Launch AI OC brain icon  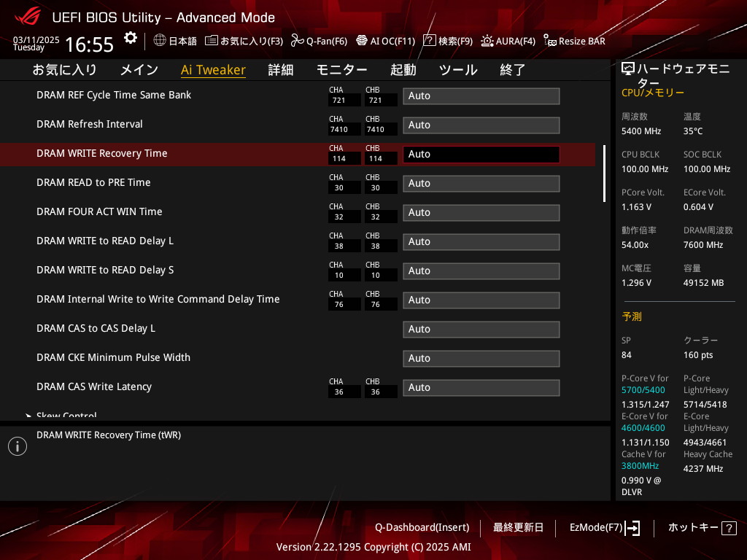click(x=362, y=41)
